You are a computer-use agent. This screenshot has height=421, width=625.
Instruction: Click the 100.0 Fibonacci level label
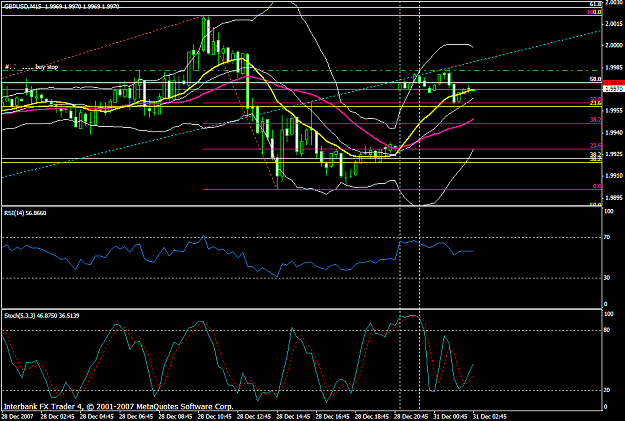pyautogui.click(x=594, y=12)
